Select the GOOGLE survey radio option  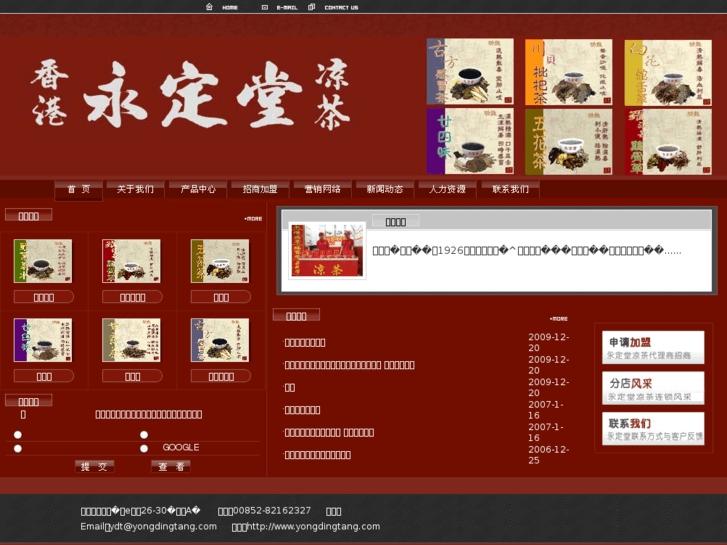coord(144,449)
